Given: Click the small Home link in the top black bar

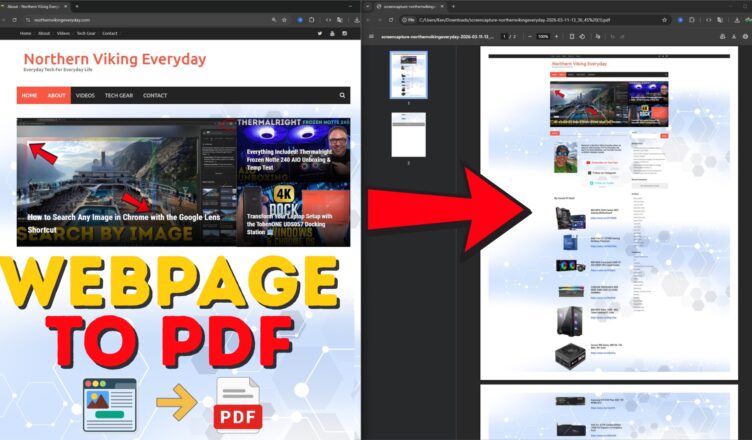Looking at the screenshot, I should point(25,34).
